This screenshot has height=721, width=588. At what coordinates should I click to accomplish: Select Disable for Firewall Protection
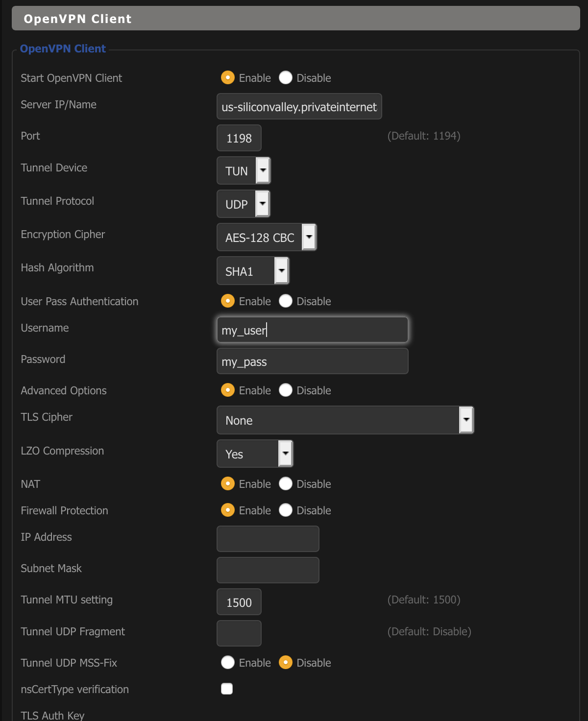(x=286, y=510)
